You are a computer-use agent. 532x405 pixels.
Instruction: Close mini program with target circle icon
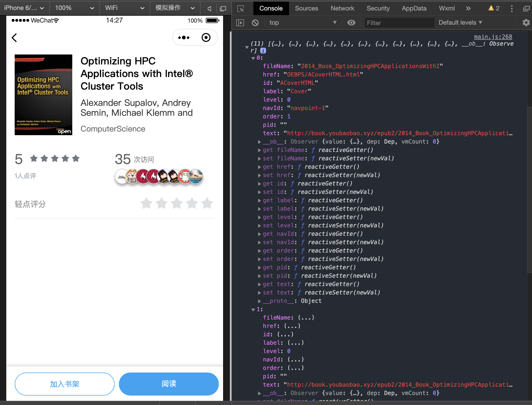tap(206, 38)
